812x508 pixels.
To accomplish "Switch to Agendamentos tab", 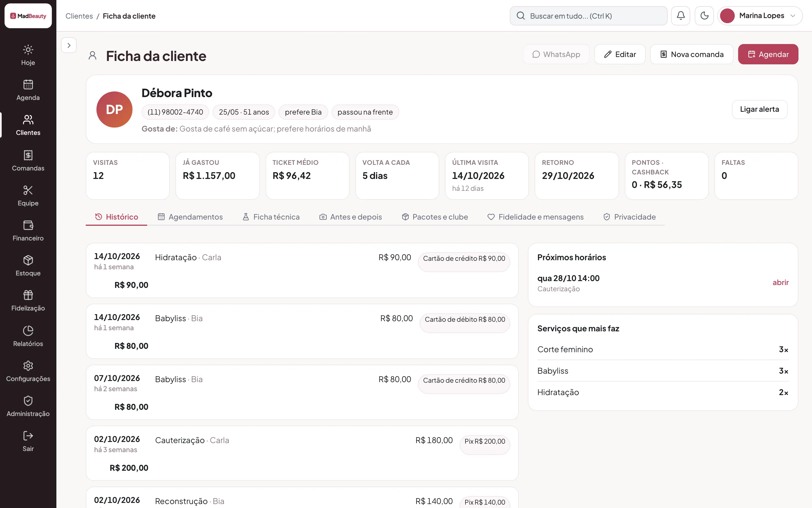I will click(190, 217).
